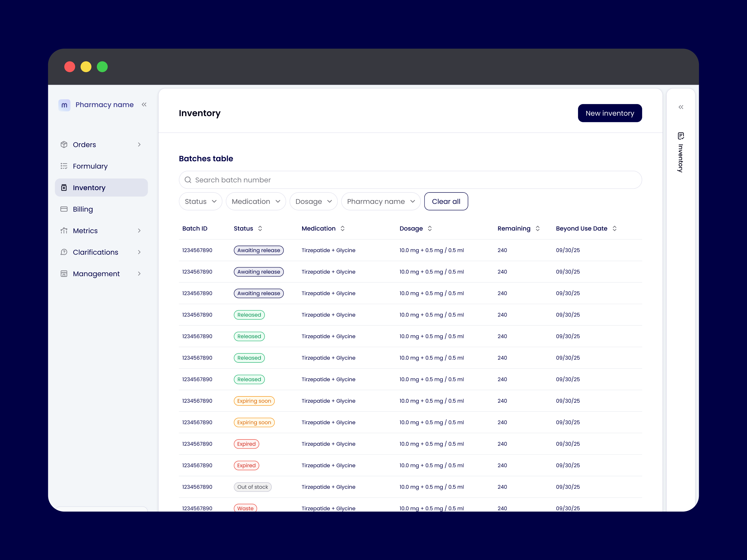
Task: Sort table by Remaining column arrows
Action: 538,229
